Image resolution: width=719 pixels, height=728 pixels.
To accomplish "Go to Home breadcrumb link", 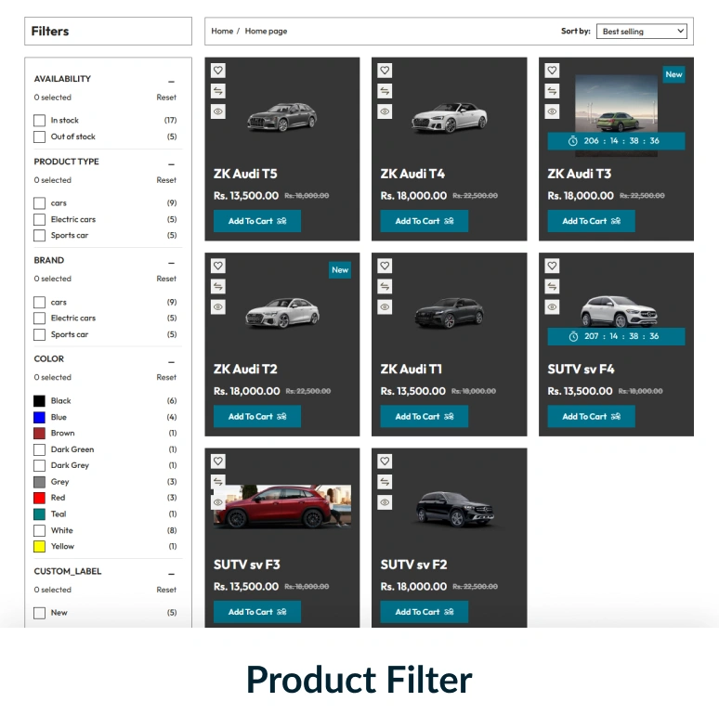I will tap(222, 32).
